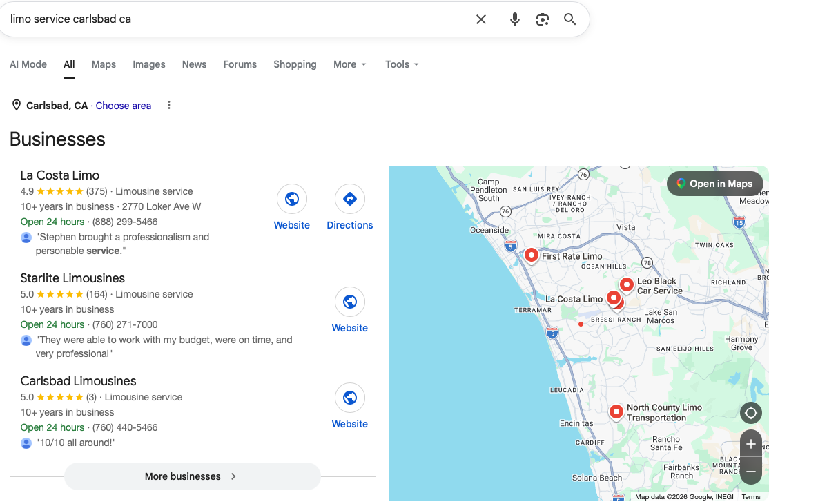Click the location pin icon beside Carlsbad, CA
The image size is (818, 504).
16,106
